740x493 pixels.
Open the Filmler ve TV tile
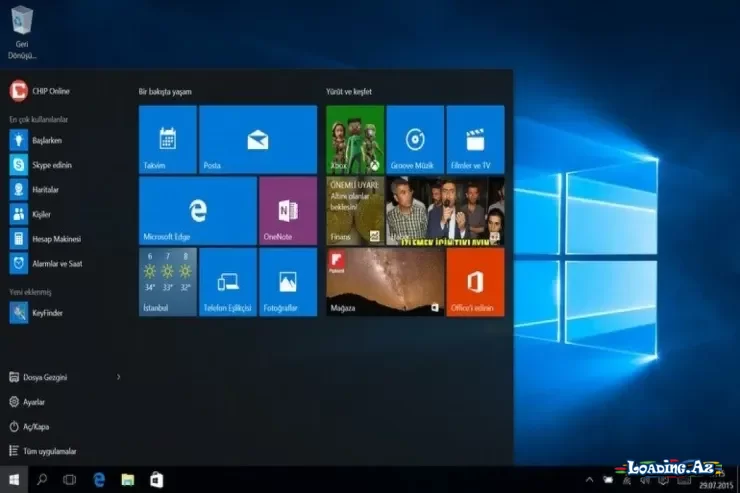[x=475, y=139]
